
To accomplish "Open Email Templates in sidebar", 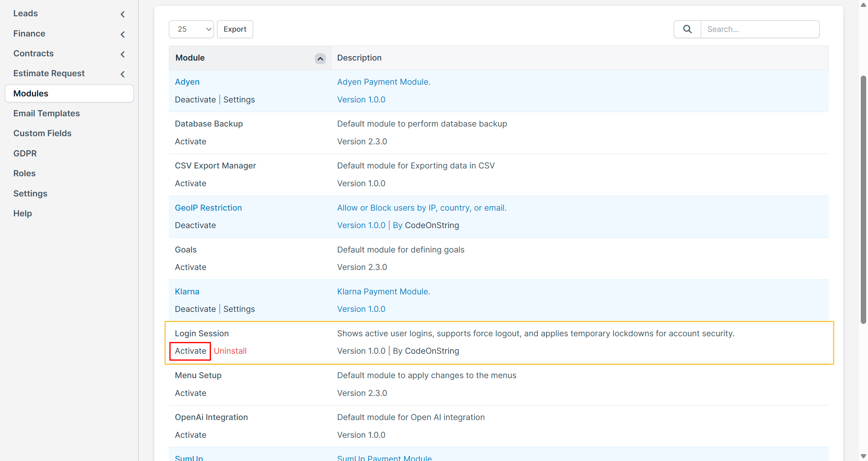I will [46, 113].
